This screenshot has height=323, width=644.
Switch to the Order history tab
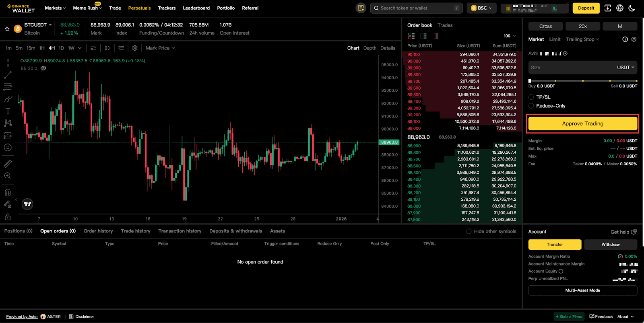click(x=98, y=231)
